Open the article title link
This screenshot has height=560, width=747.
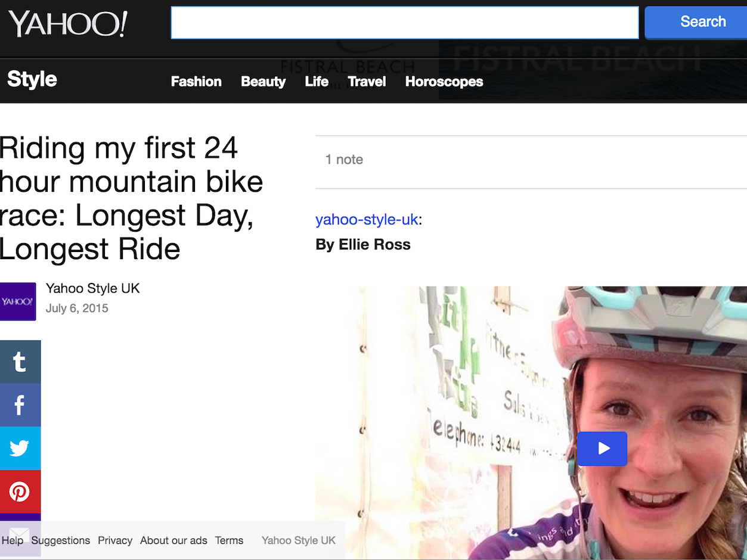click(x=131, y=198)
